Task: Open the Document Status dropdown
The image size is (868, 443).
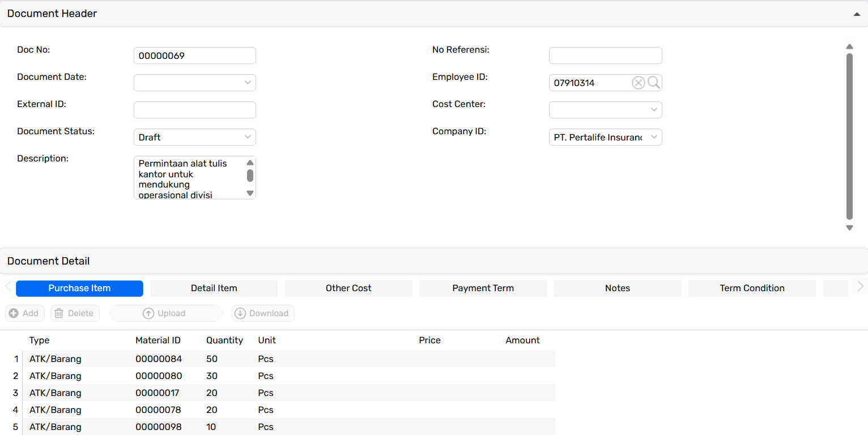Action: (x=248, y=137)
